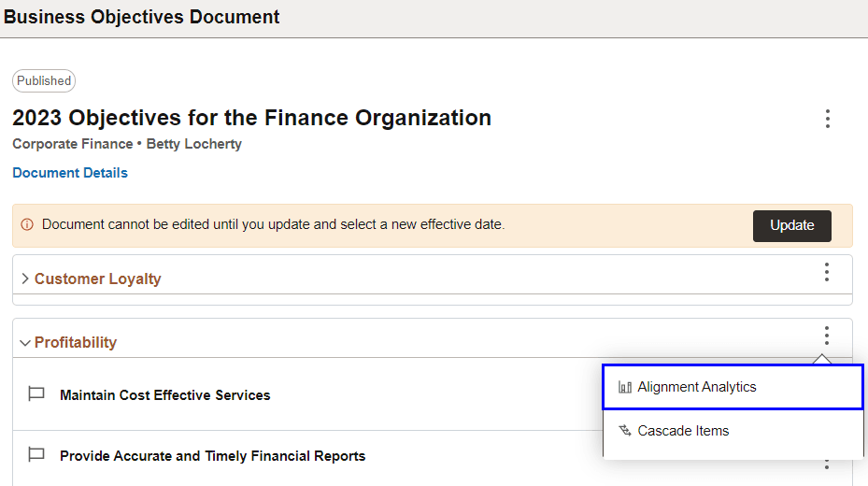The height and width of the screenshot is (486, 868).
Task: Open the Maintain Cost Effective Services objective
Action: point(164,395)
